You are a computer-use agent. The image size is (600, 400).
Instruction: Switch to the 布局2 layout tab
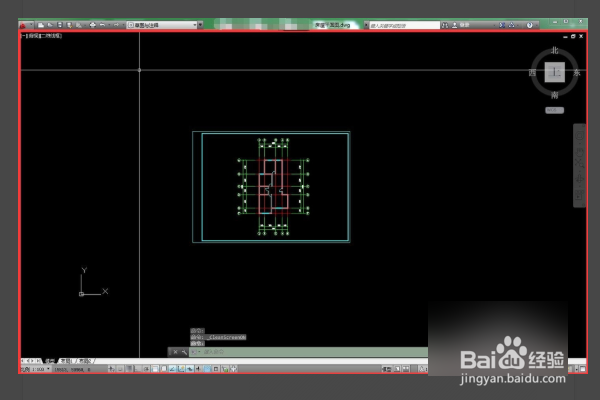pyautogui.click(x=84, y=361)
